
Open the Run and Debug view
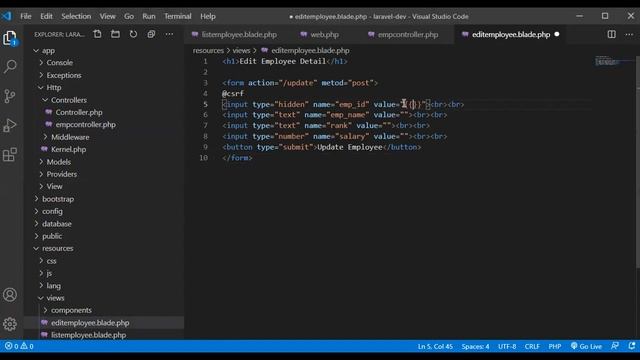[x=10, y=125]
